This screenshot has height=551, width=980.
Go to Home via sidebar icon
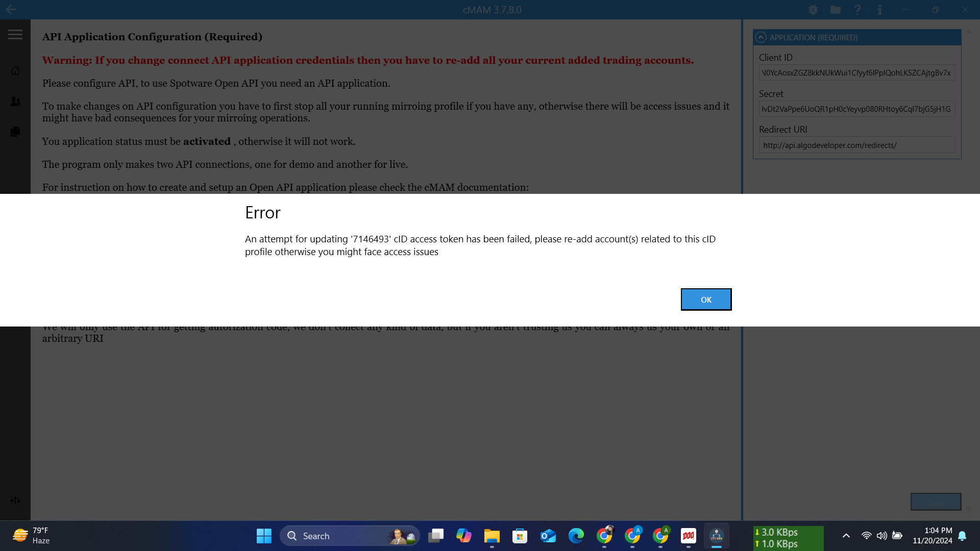pos(15,71)
